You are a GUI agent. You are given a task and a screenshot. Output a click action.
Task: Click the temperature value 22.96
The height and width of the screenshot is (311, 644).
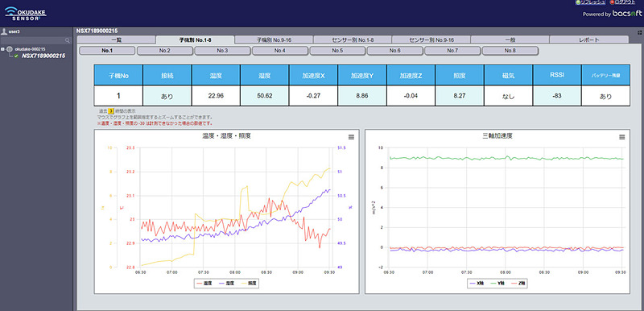(x=216, y=96)
